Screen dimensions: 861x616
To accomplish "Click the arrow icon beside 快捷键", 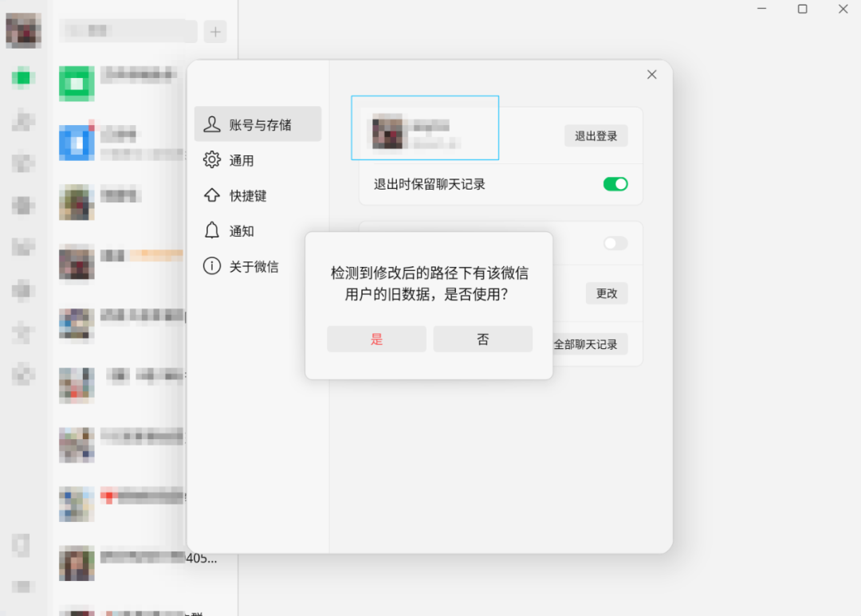I will click(212, 195).
